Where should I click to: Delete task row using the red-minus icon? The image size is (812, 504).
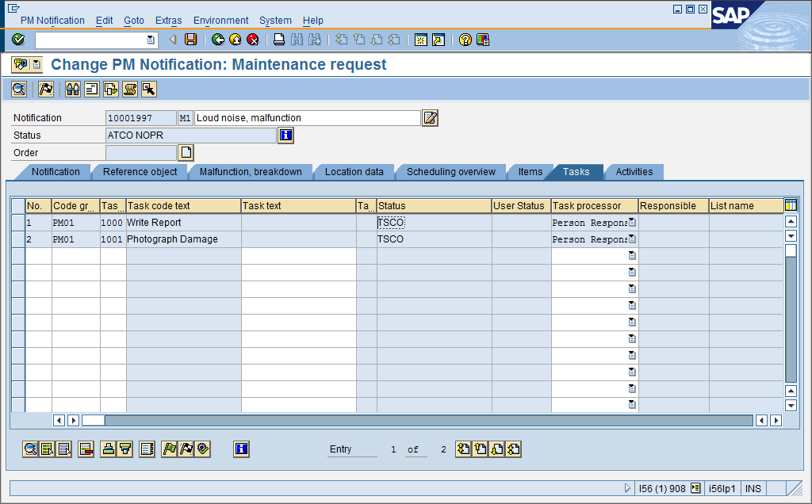[x=86, y=449]
